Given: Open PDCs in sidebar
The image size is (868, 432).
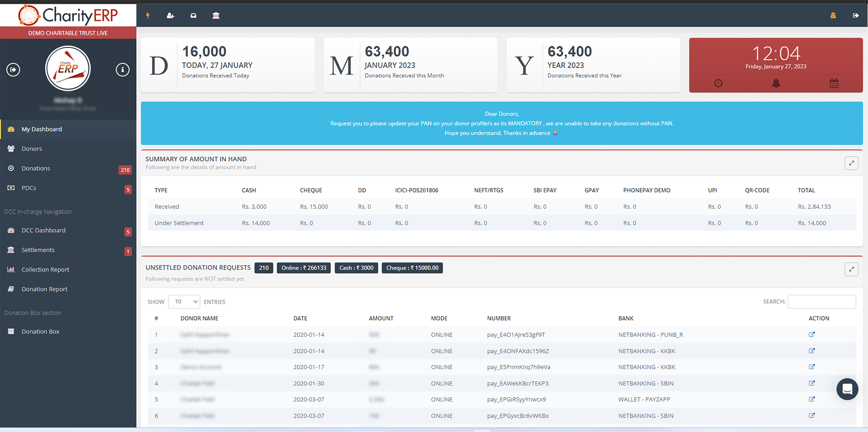Looking at the screenshot, I should coord(68,188).
